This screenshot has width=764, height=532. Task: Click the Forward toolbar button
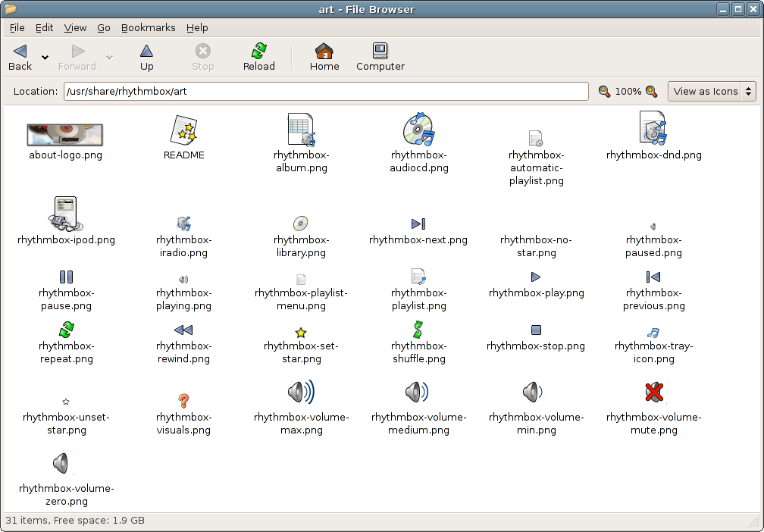[77, 58]
